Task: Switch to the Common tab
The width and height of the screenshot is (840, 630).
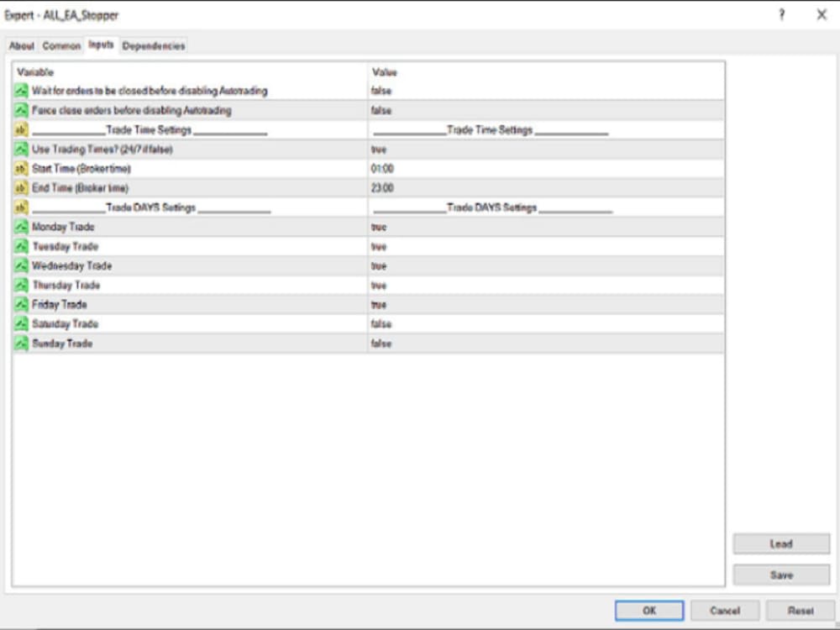Action: pyautogui.click(x=60, y=45)
